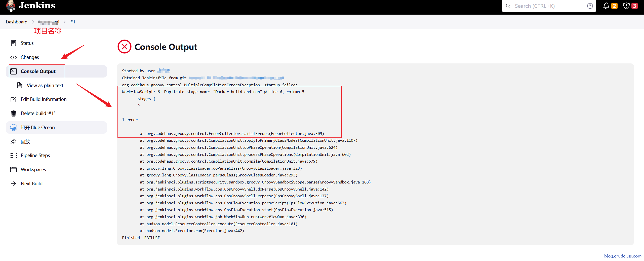Viewport: 644px width, 261px height.
Task: Click the 'Started by user' console line
Action: point(146,71)
